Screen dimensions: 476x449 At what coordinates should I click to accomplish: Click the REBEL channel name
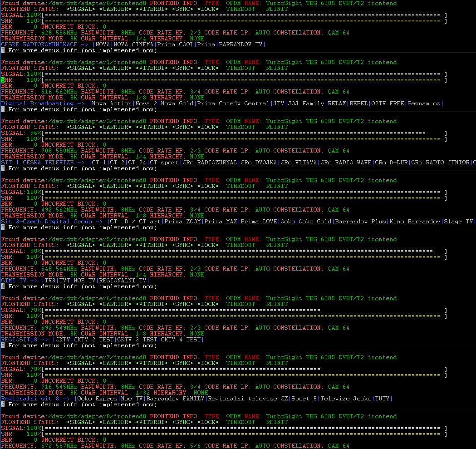(359, 104)
